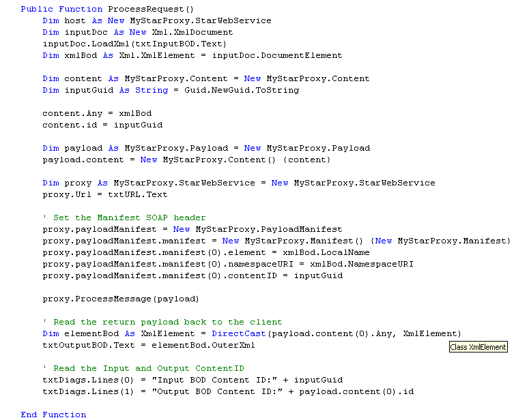Click the 'Class XmlElement' tooltip

pos(478,347)
